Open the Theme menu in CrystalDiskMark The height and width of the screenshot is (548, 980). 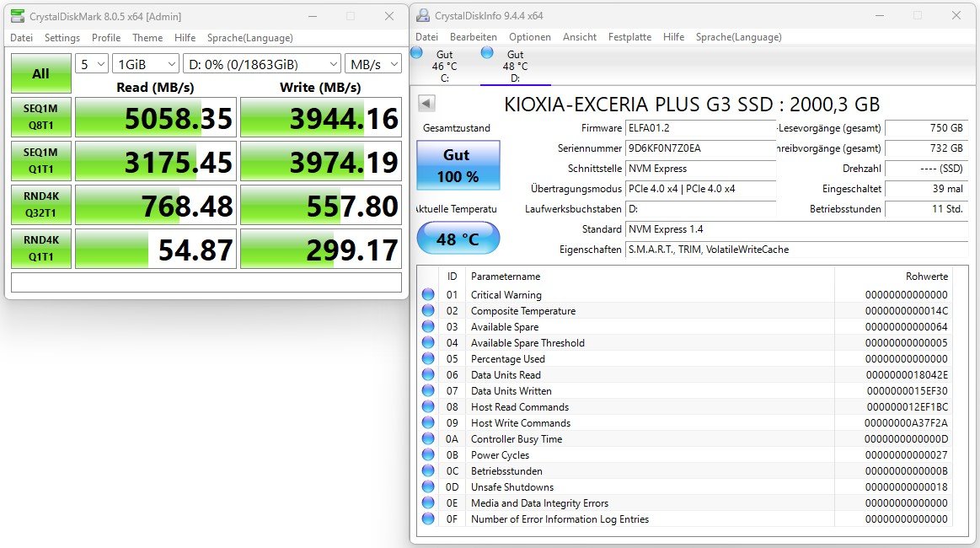pyautogui.click(x=147, y=37)
